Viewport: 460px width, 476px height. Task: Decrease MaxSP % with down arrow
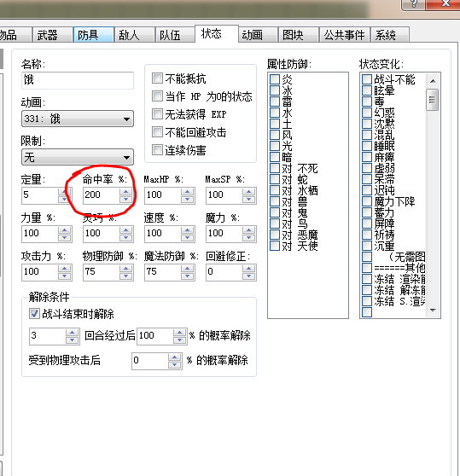coord(248,199)
